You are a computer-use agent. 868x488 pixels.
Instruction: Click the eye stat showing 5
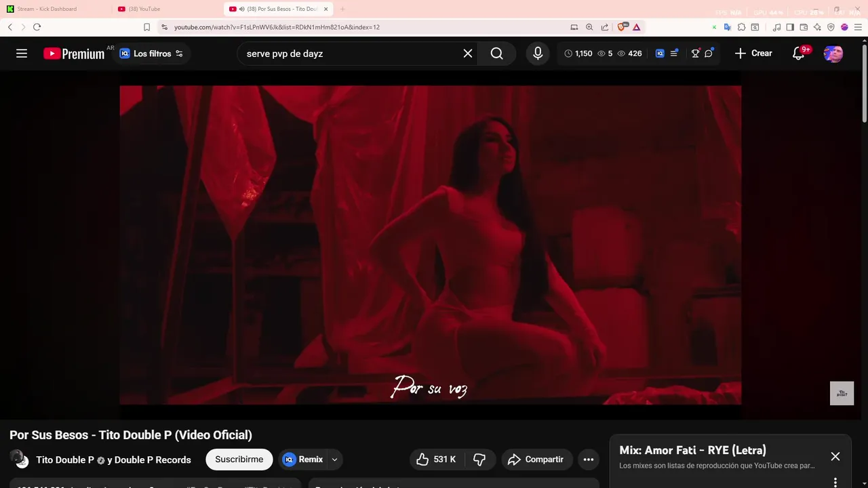[605, 54]
